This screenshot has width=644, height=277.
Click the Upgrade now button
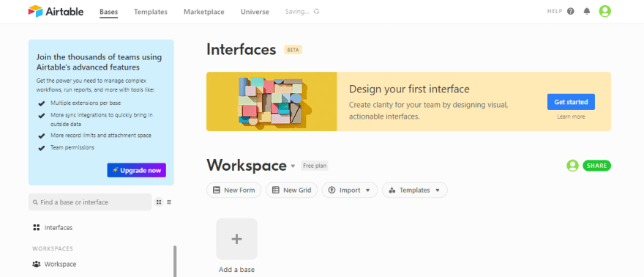coord(137,170)
